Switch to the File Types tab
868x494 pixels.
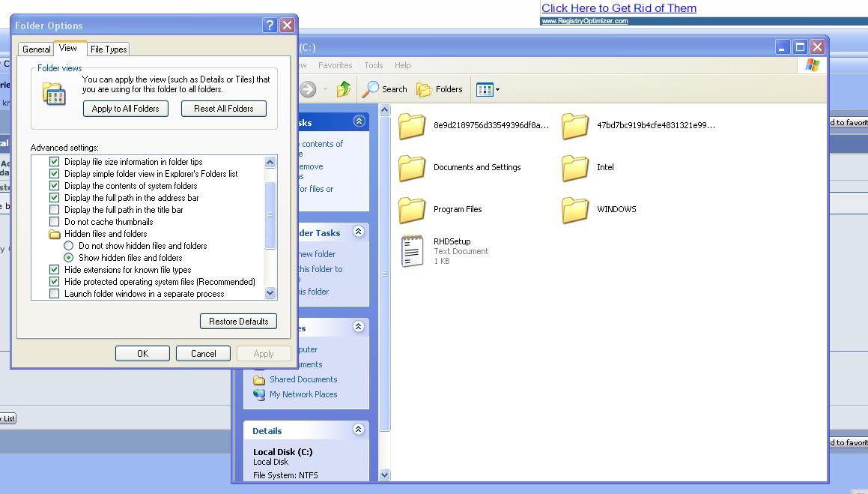pyautogui.click(x=109, y=49)
